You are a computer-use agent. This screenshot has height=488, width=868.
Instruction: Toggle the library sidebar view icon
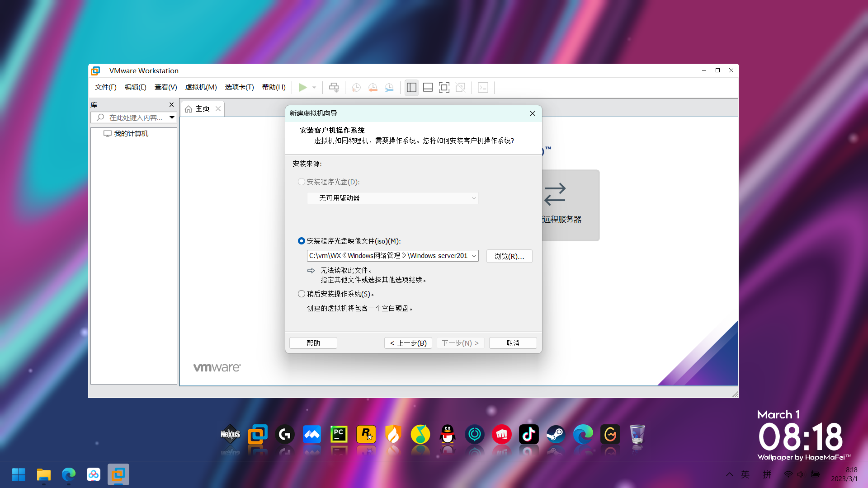pos(411,87)
